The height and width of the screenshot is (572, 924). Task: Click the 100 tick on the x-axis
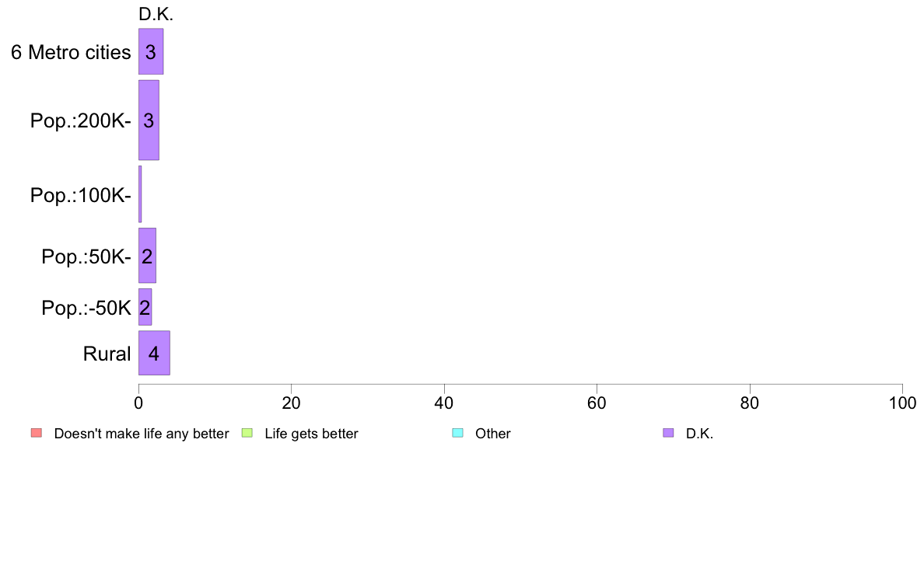(901, 403)
